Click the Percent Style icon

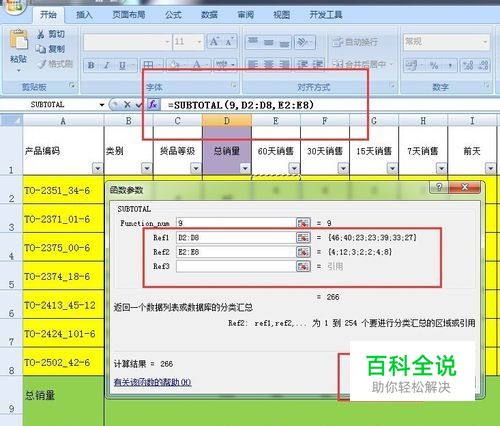tap(434, 65)
